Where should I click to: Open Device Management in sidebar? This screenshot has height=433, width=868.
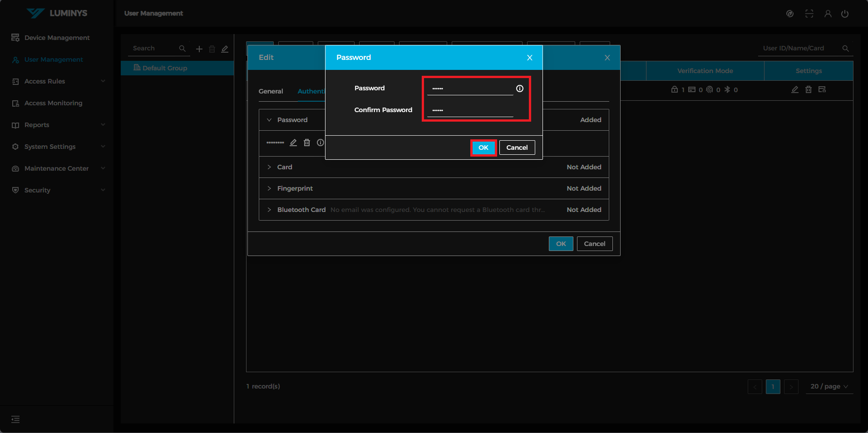pyautogui.click(x=57, y=38)
